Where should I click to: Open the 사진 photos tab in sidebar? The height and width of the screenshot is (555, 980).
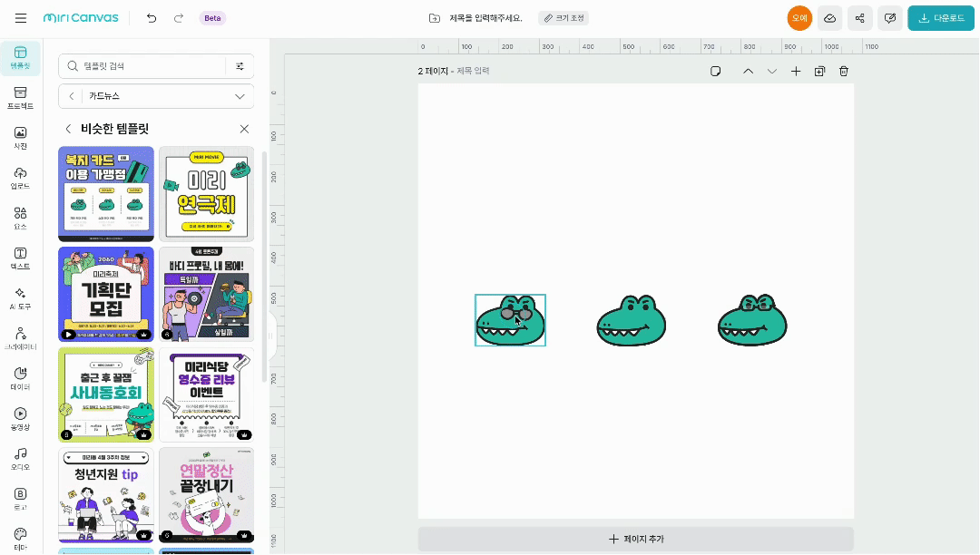21,138
